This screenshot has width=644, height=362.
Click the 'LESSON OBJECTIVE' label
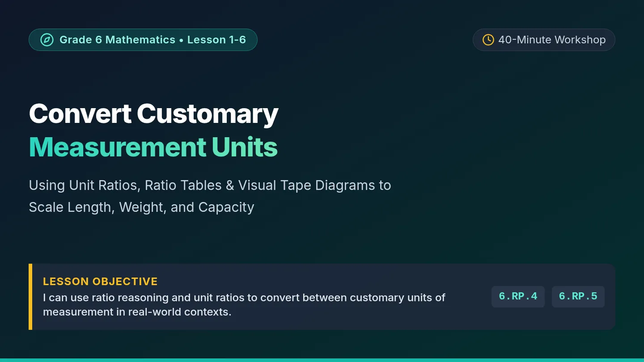click(100, 282)
